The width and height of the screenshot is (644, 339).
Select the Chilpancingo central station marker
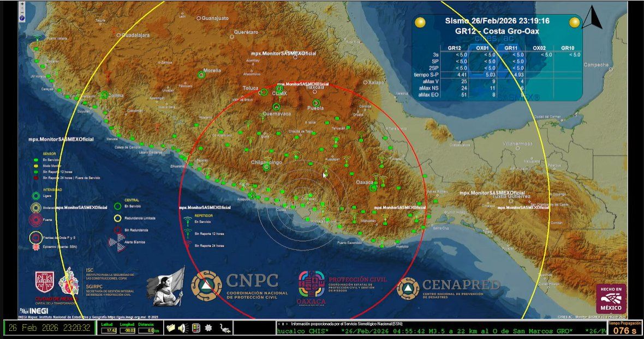266,167
